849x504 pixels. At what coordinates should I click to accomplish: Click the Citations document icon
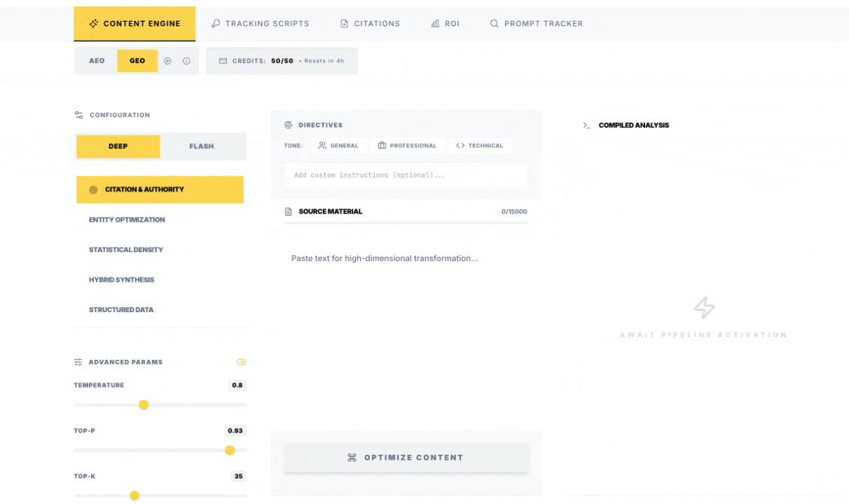(343, 23)
